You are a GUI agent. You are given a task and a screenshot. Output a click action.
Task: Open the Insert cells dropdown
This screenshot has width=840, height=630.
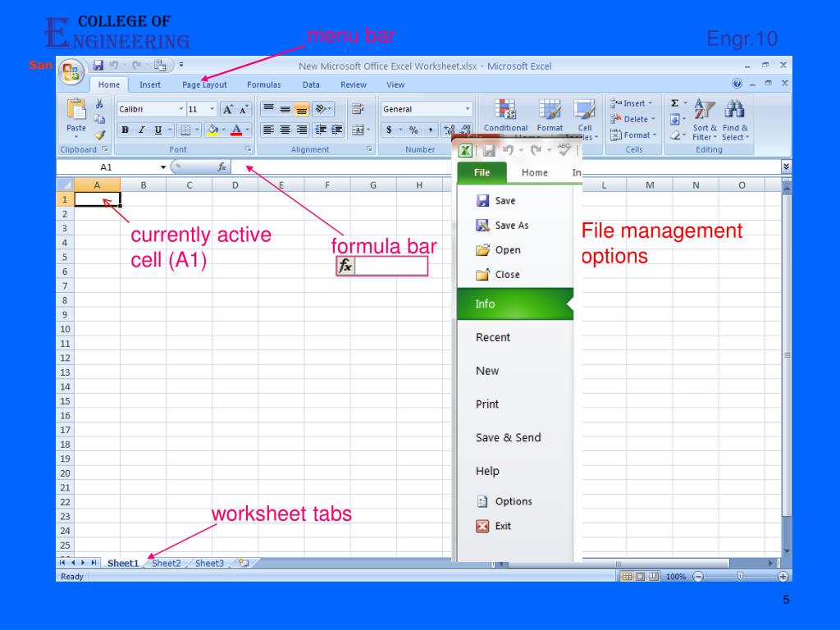coord(632,103)
